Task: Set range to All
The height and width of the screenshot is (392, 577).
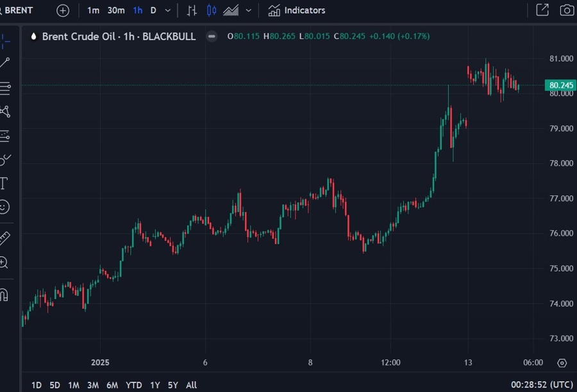Action: click(191, 385)
